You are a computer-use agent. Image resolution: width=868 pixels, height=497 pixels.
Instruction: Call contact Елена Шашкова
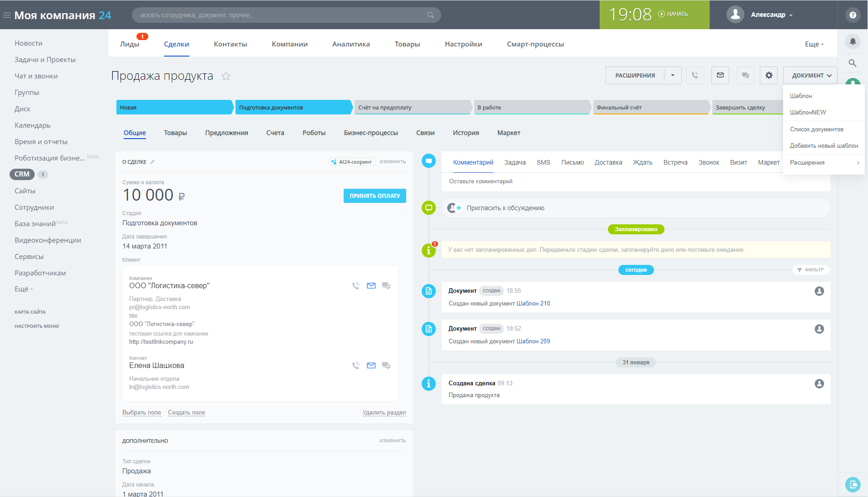[356, 366]
